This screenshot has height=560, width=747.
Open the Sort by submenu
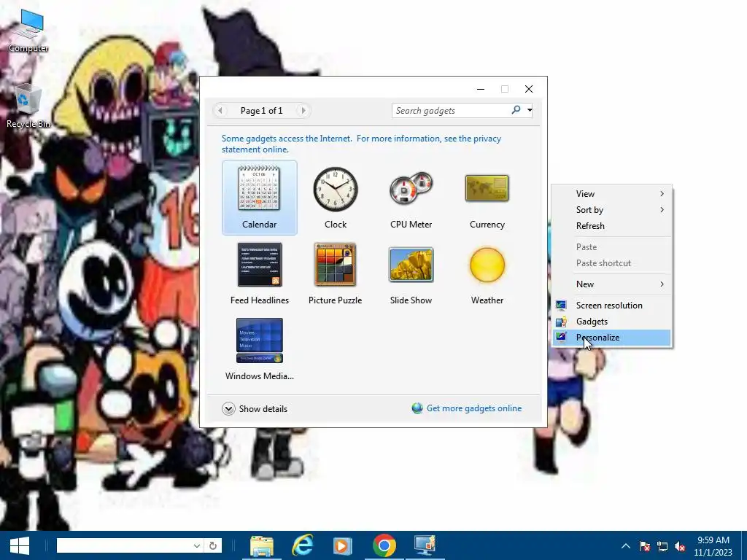[612, 210]
